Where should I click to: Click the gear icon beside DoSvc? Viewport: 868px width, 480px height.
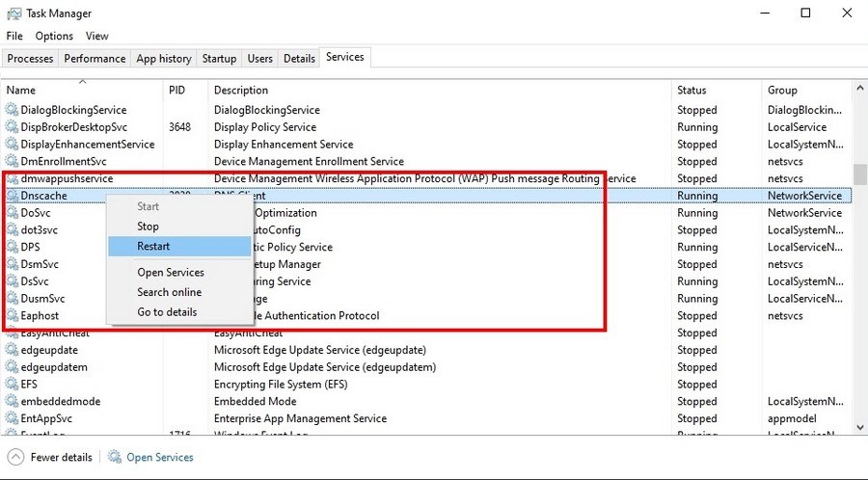(12, 212)
